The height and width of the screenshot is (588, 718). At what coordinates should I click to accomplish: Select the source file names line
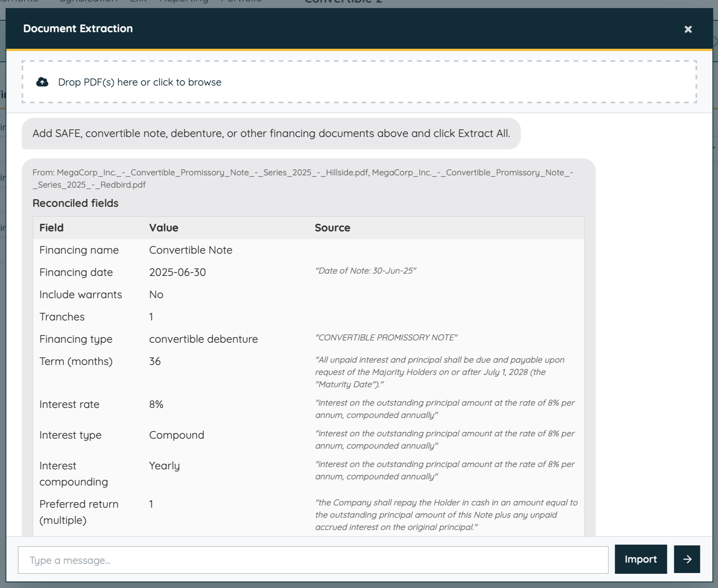coord(303,178)
